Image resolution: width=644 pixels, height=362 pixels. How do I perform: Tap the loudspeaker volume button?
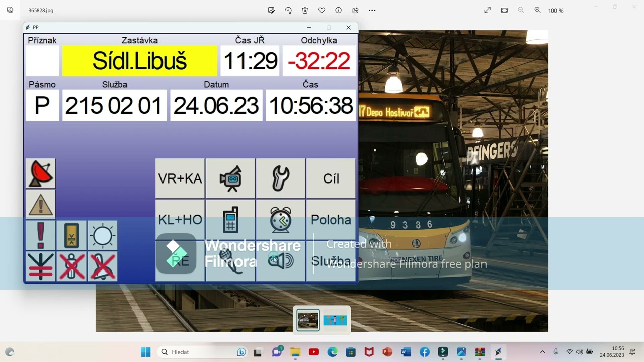281,261
